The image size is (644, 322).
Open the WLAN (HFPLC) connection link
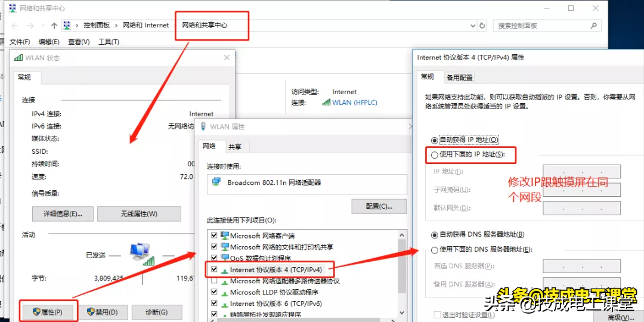[354, 103]
